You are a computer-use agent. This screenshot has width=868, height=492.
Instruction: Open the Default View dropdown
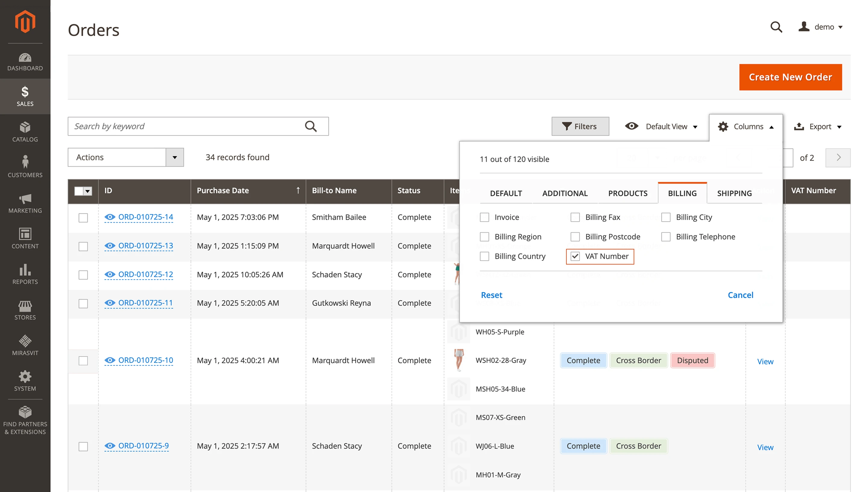(661, 127)
